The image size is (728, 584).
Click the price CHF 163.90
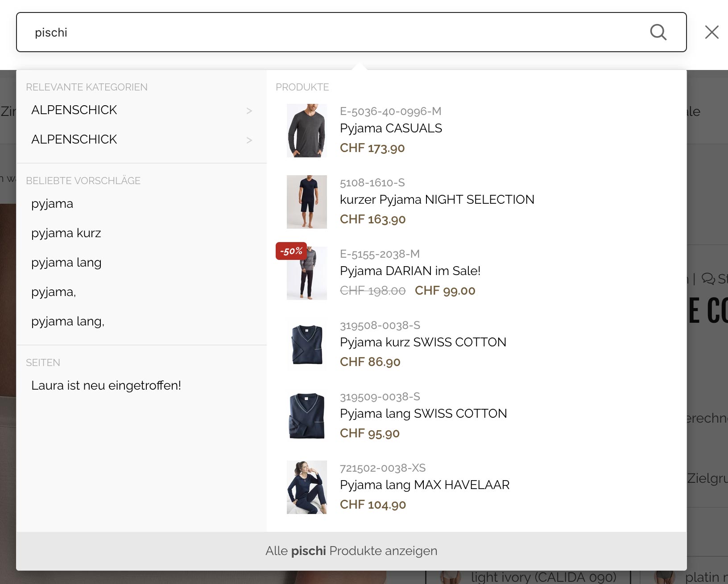point(373,219)
